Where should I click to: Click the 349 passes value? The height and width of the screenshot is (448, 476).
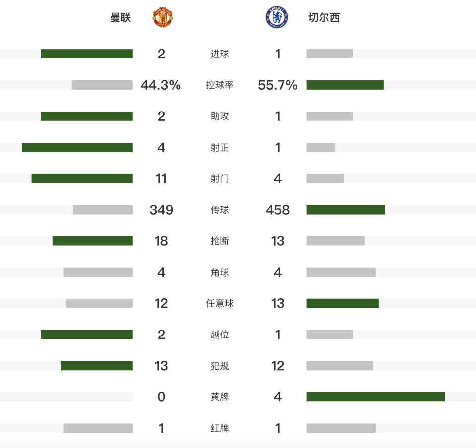click(x=161, y=210)
